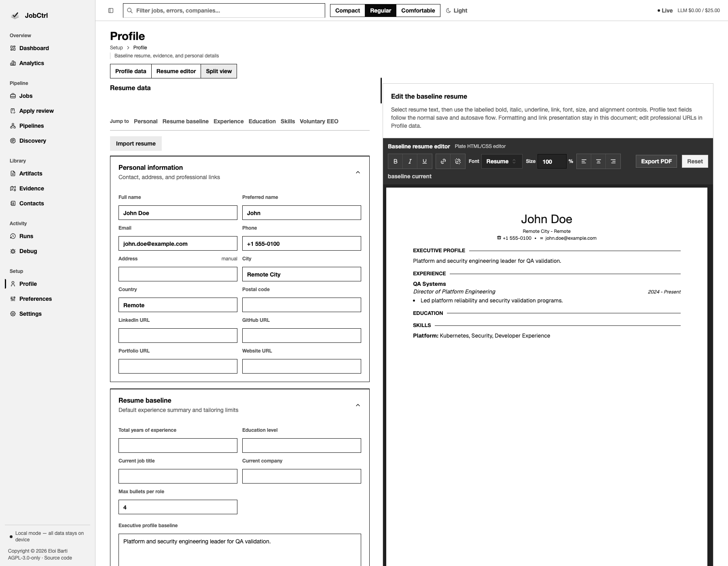Open the Source code link

58,558
